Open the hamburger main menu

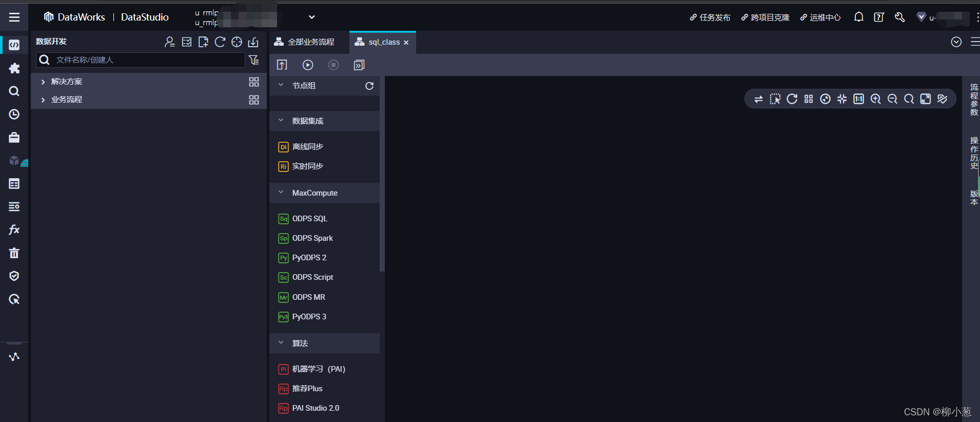14,17
